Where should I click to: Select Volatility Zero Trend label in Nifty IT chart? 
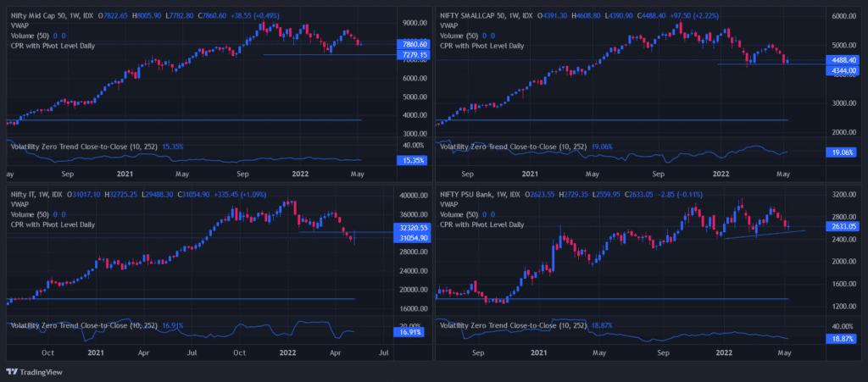click(x=85, y=325)
